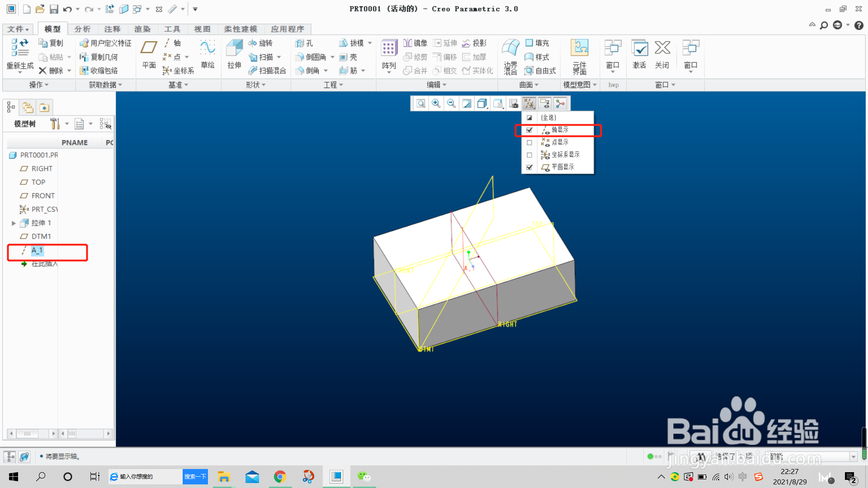Open saved orientations view icon

(498, 104)
